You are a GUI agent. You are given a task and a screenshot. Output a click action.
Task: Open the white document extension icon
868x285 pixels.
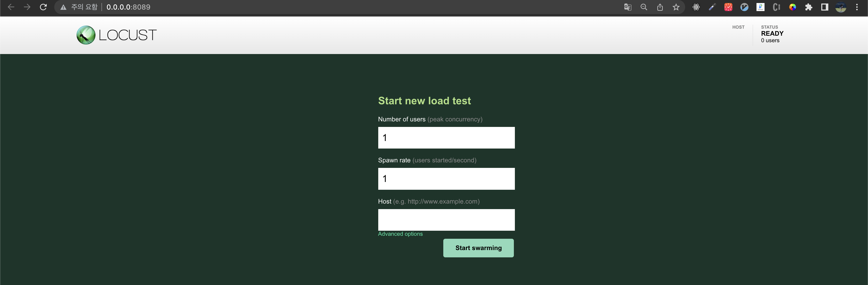click(x=761, y=7)
